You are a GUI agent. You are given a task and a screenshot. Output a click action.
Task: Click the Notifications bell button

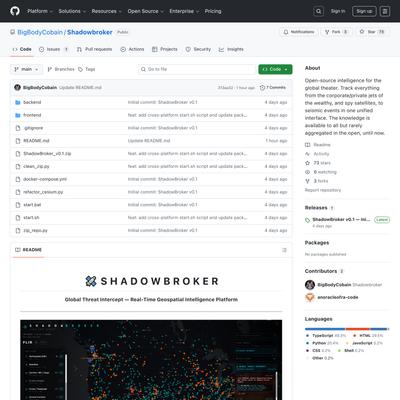299,32
